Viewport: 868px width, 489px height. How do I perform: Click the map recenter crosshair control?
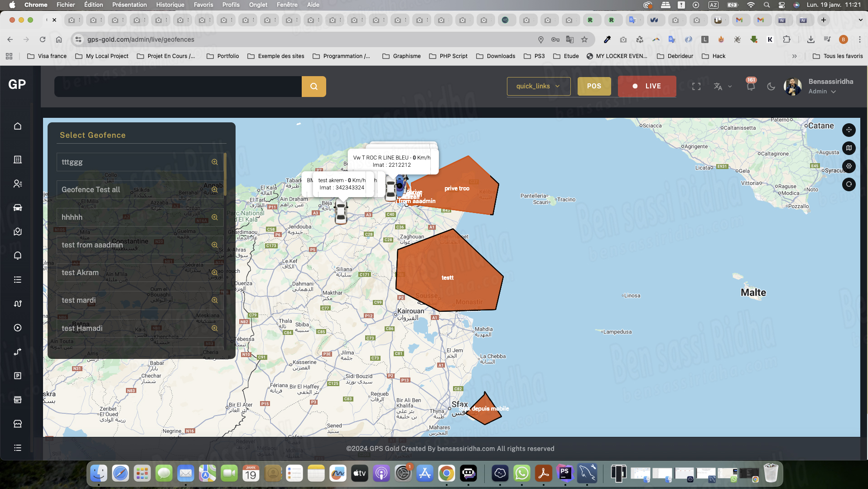pyautogui.click(x=849, y=130)
